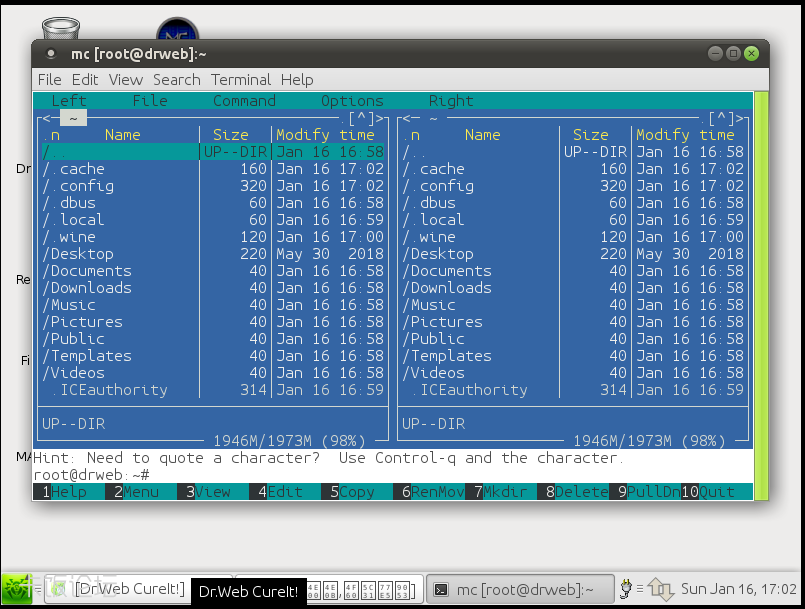Image resolution: width=805 pixels, height=609 pixels.
Task: Select the mc terminal taskbar button
Action: tap(511, 590)
